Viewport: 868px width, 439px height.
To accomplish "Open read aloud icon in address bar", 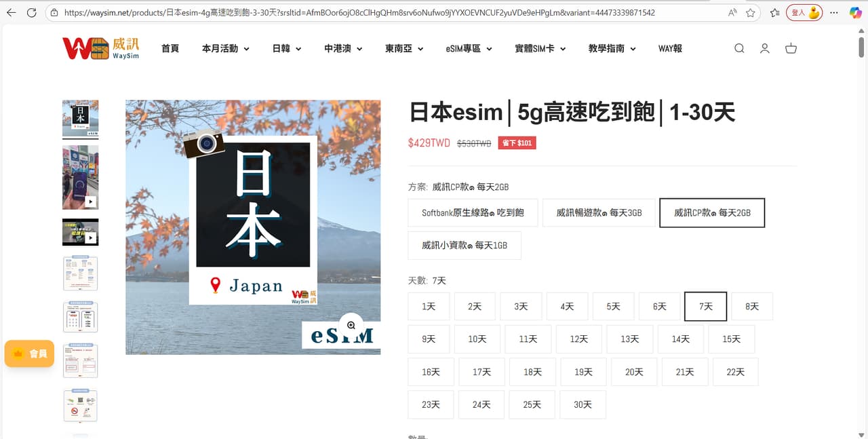I will tap(732, 12).
